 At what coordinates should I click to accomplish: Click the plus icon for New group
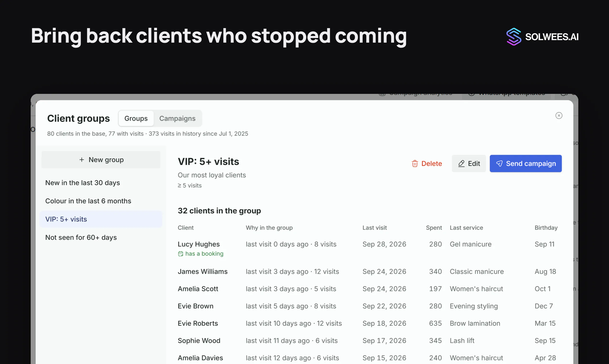coord(82,160)
